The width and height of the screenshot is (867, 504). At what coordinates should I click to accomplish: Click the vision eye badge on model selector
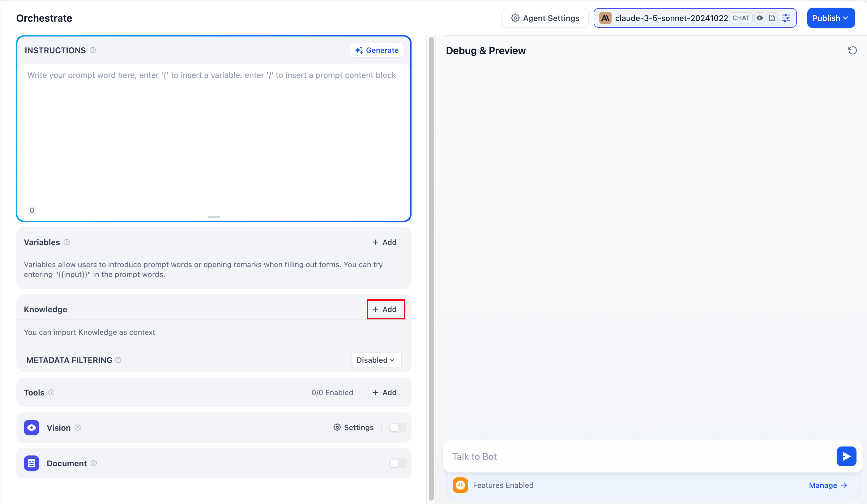[760, 18]
